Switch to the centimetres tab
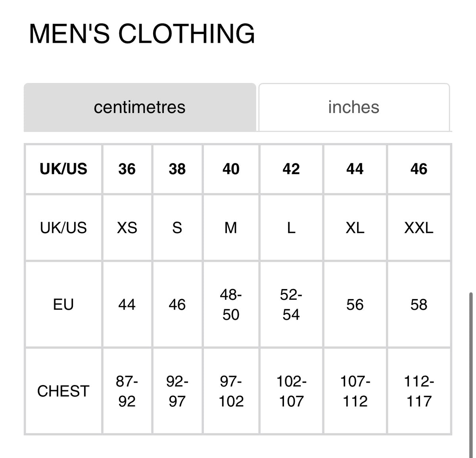Viewport: 476px width, 458px height. 140,107
